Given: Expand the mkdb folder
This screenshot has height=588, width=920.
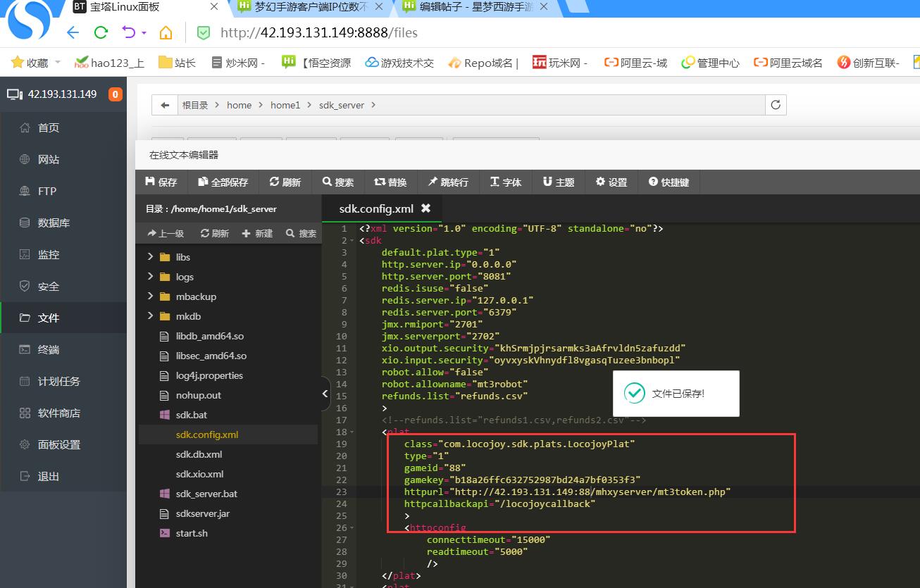Looking at the screenshot, I should (x=151, y=316).
